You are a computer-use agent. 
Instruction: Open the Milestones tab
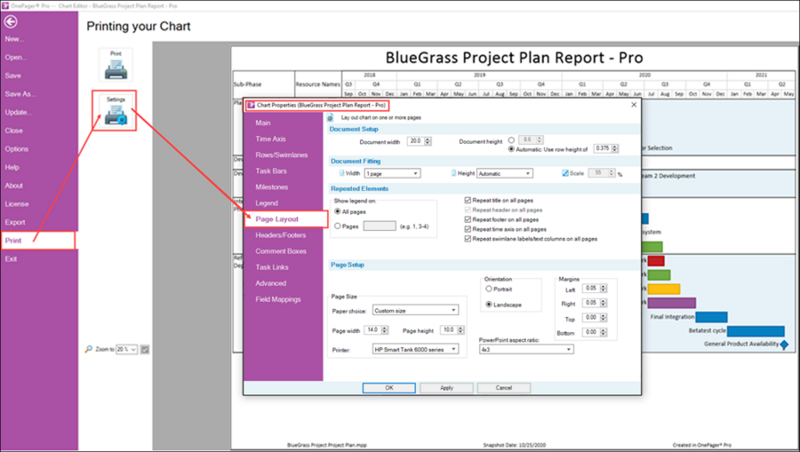pos(271,187)
